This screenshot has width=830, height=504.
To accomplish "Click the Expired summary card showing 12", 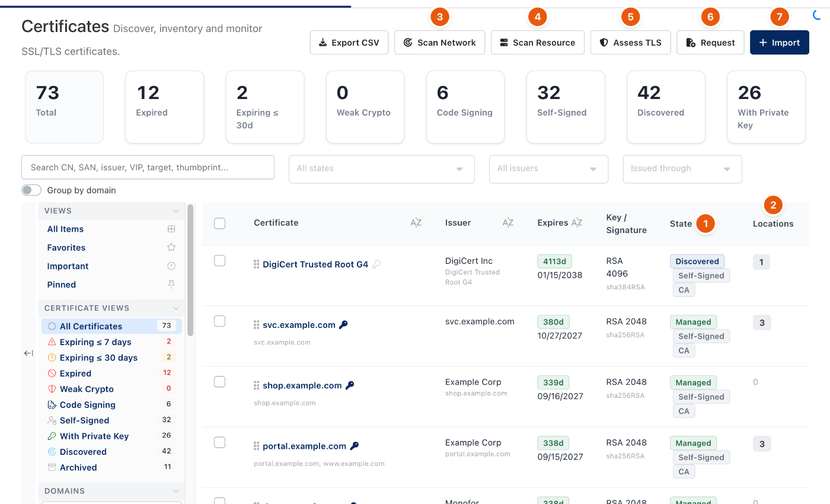I will pyautogui.click(x=165, y=107).
